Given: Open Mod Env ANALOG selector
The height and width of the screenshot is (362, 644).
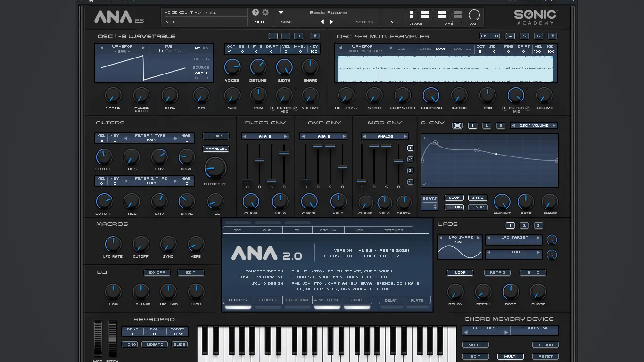Looking at the screenshot, I should point(385,136).
